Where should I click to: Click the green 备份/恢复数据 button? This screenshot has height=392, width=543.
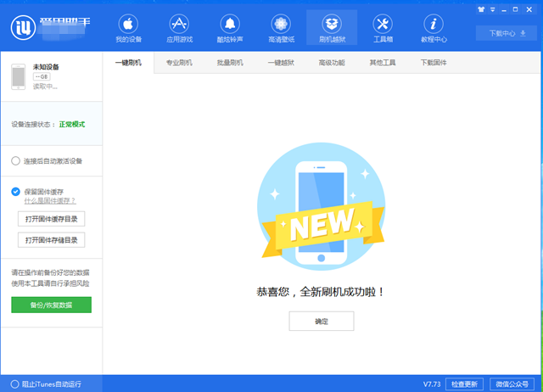pos(51,305)
